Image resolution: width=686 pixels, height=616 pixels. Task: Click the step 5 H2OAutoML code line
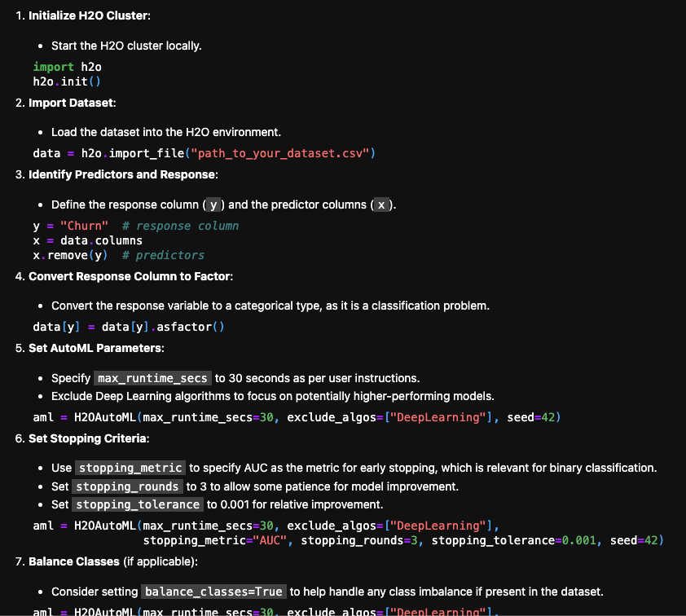(x=297, y=417)
